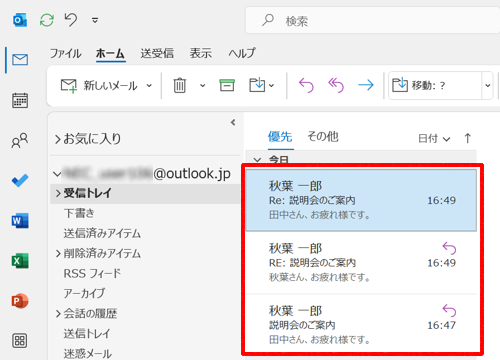Open the more apps grid icon
Screen dimensions: 500x360
(20, 341)
